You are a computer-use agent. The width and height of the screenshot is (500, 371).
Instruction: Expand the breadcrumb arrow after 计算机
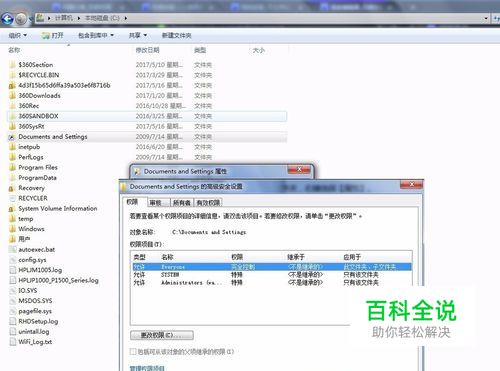[x=79, y=18]
